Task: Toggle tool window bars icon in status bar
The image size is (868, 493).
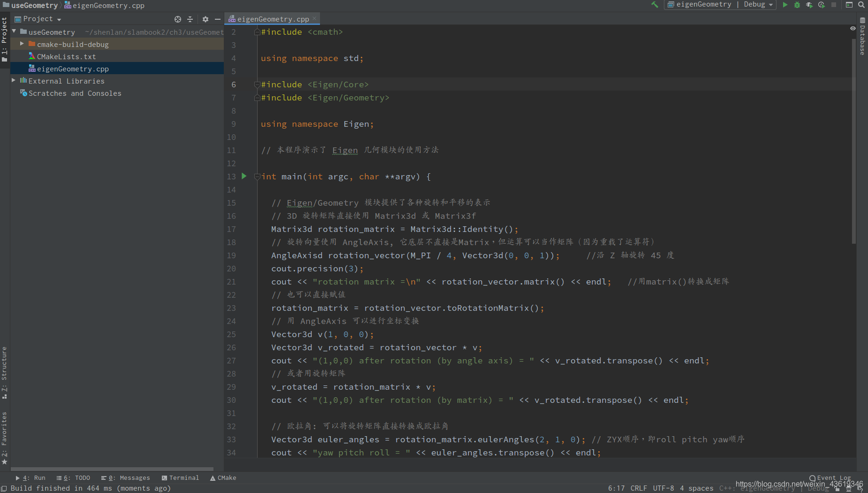Action: tap(4, 488)
